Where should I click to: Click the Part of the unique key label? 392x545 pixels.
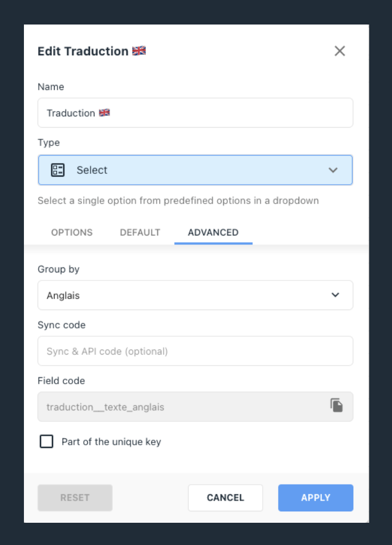[111, 442]
